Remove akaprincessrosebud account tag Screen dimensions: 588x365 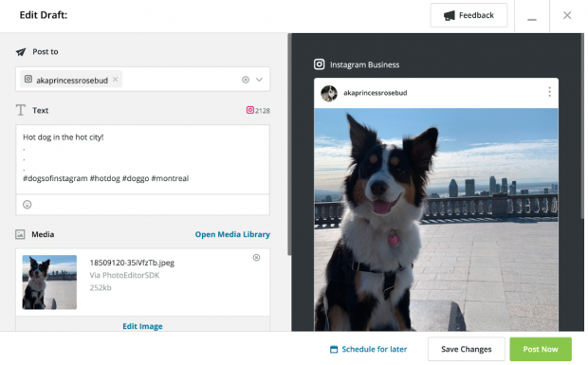point(115,80)
